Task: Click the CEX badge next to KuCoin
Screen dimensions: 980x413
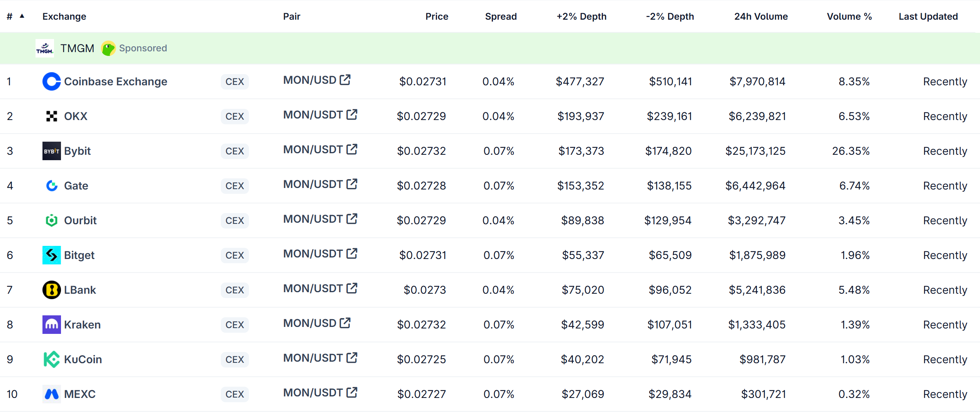Action: [235, 359]
